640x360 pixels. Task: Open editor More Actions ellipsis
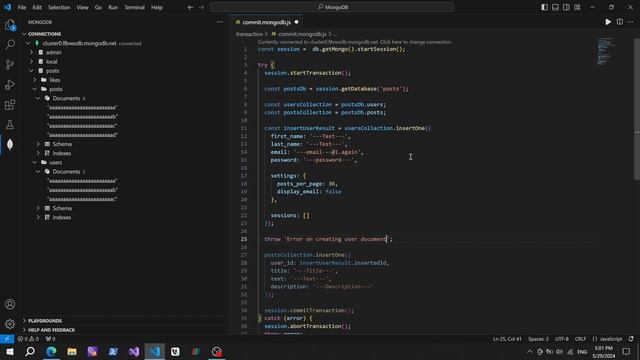(631, 22)
